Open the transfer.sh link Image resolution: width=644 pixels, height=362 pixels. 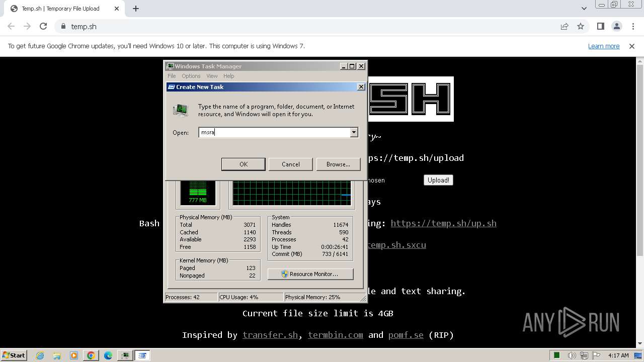coord(270,335)
